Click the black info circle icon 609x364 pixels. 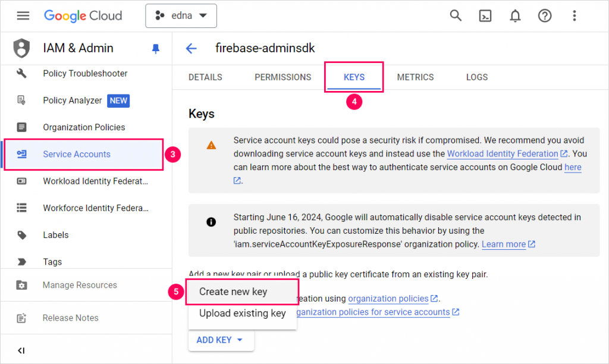[211, 222]
